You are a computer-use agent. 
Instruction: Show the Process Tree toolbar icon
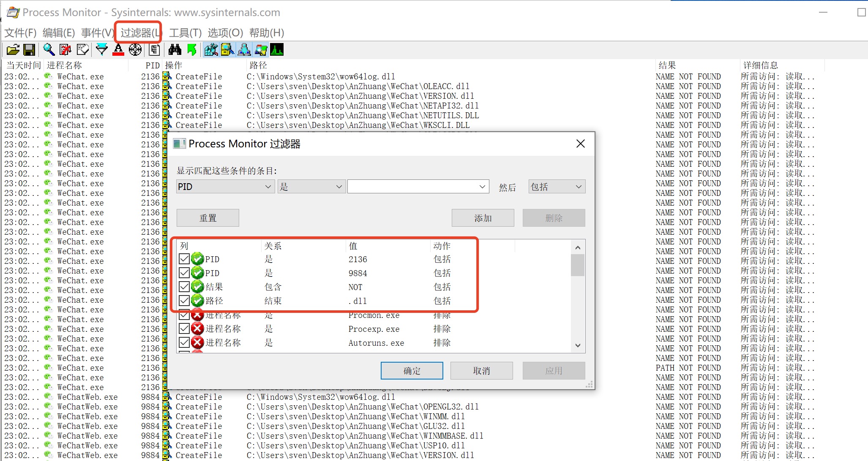click(x=154, y=50)
